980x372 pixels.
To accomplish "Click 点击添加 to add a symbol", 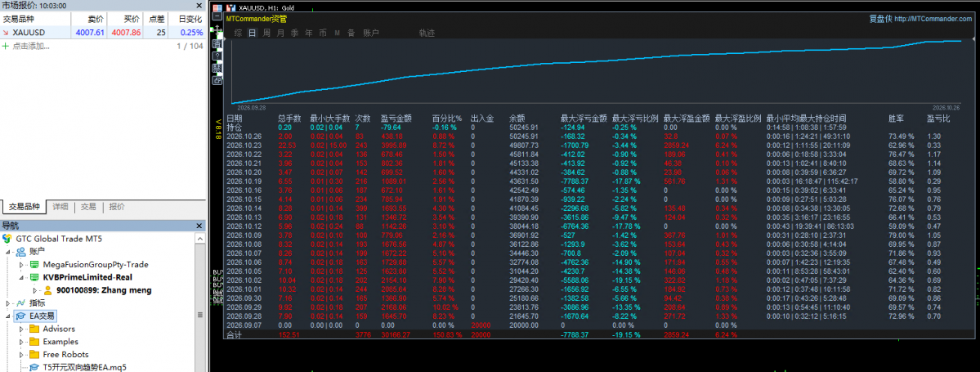I will 30,46.
